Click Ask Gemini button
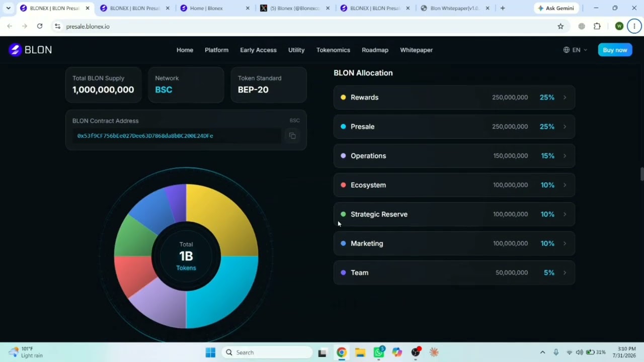 click(x=556, y=8)
